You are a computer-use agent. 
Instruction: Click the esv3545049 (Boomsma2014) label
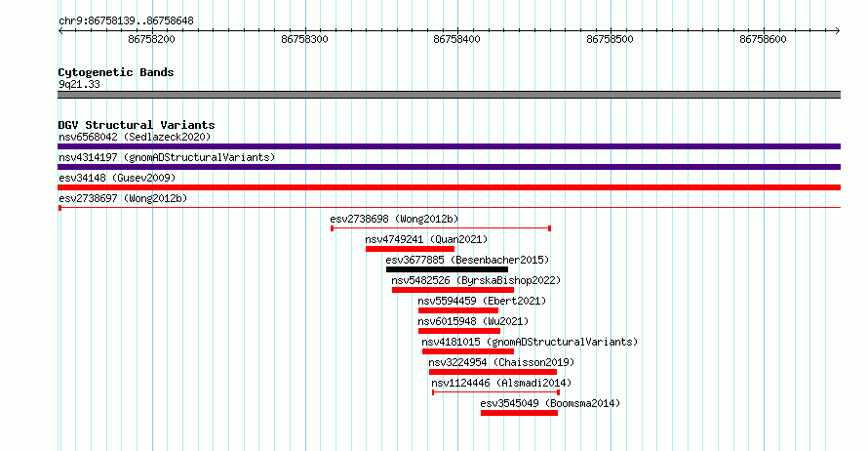point(550,403)
